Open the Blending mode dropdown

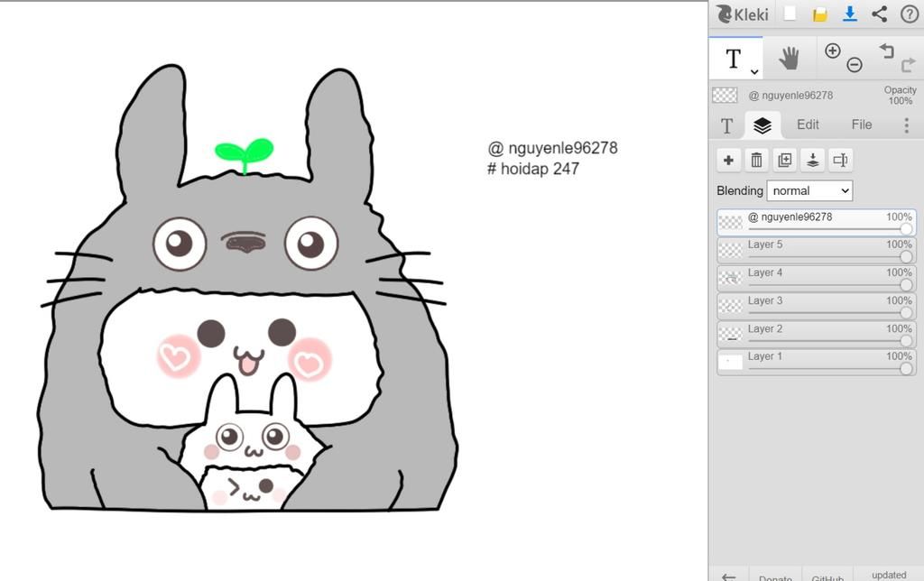pos(809,190)
